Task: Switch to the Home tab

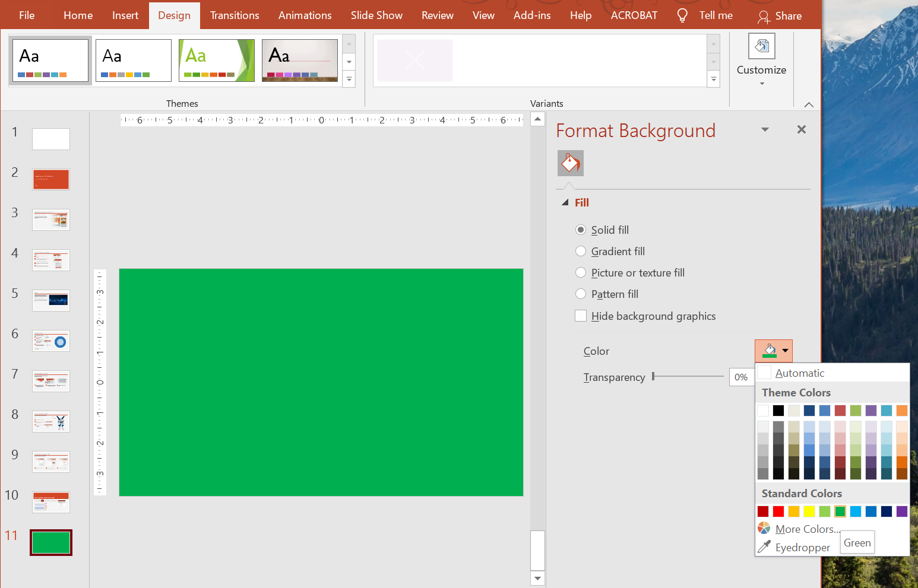Action: tap(78, 15)
